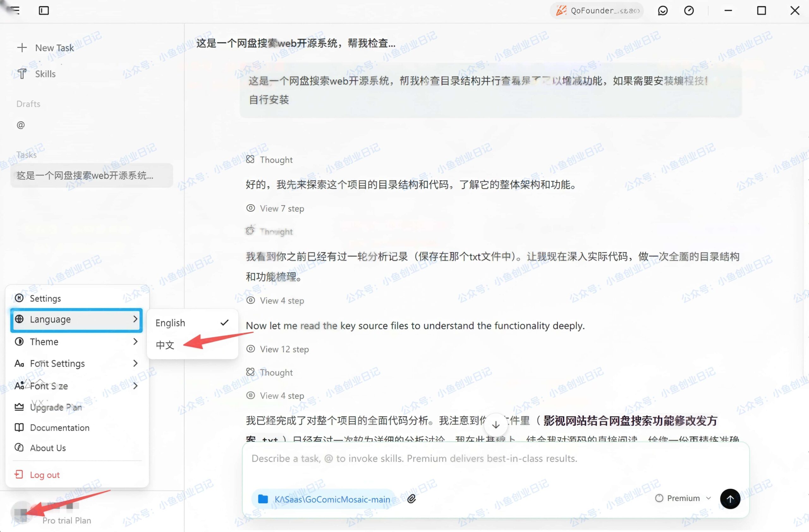Toggle the sidebar panel icon
This screenshot has width=809, height=532.
[44, 10]
